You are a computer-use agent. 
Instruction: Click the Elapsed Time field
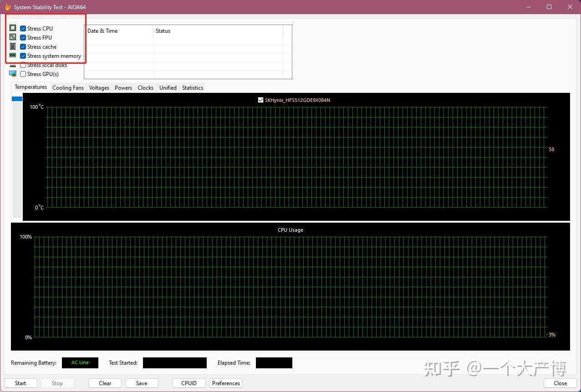coord(274,362)
